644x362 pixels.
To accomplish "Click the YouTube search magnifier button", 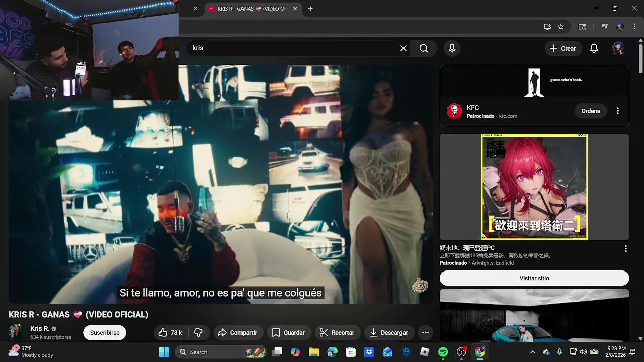I will (424, 48).
